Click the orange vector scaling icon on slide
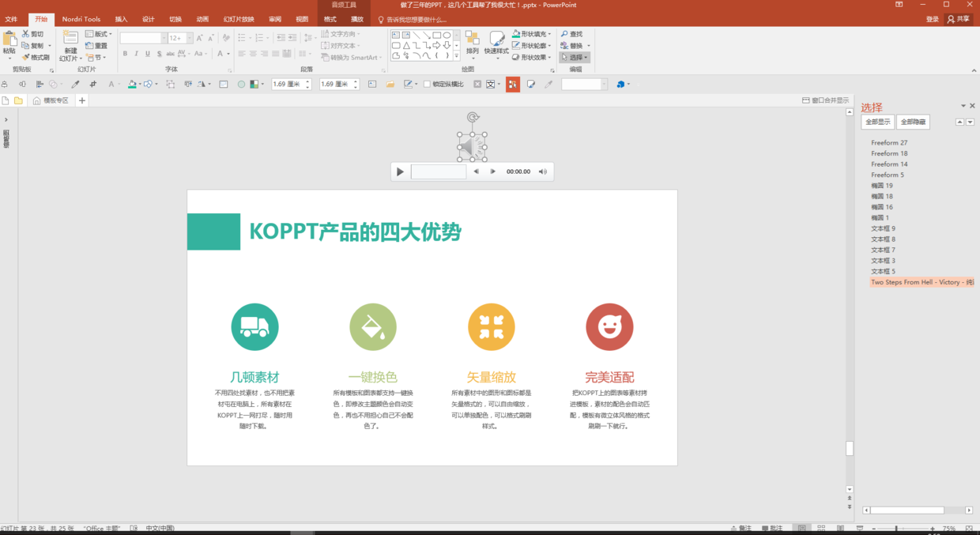 click(x=492, y=326)
